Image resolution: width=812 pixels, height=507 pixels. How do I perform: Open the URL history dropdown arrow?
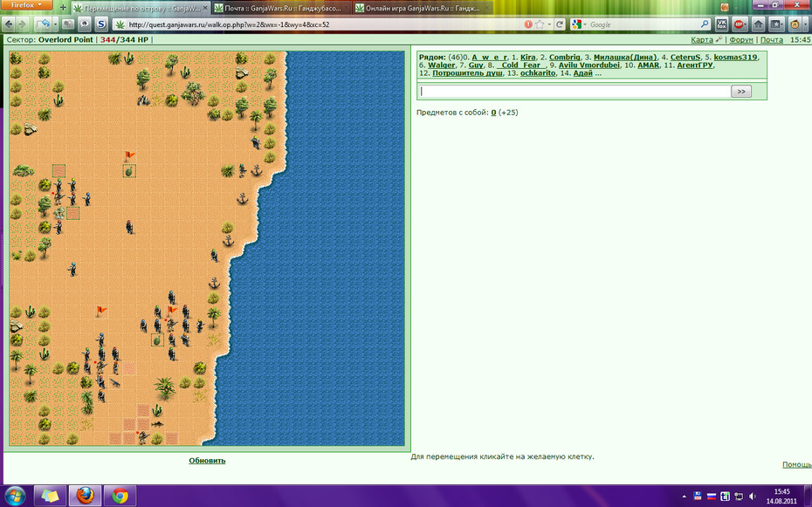(x=549, y=24)
